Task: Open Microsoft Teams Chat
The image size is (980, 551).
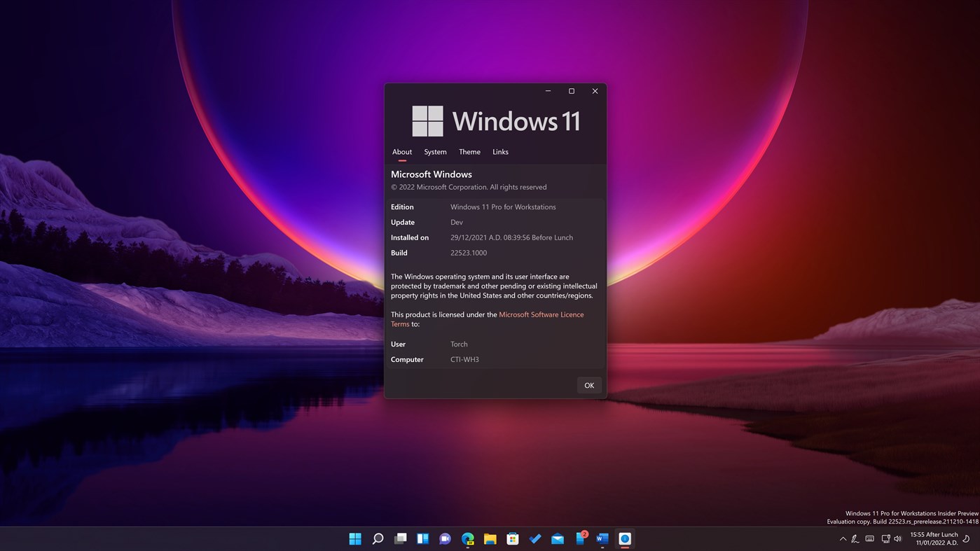Action: pyautogui.click(x=445, y=538)
